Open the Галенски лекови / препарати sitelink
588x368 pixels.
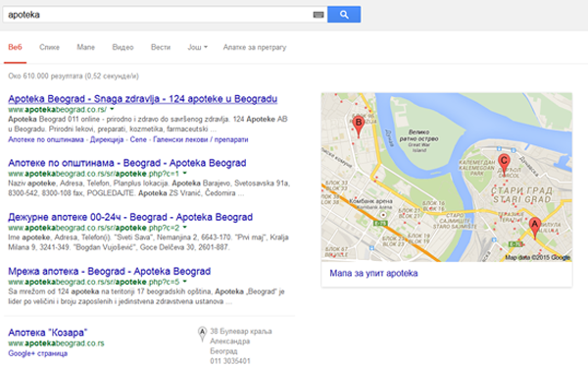[x=201, y=139]
